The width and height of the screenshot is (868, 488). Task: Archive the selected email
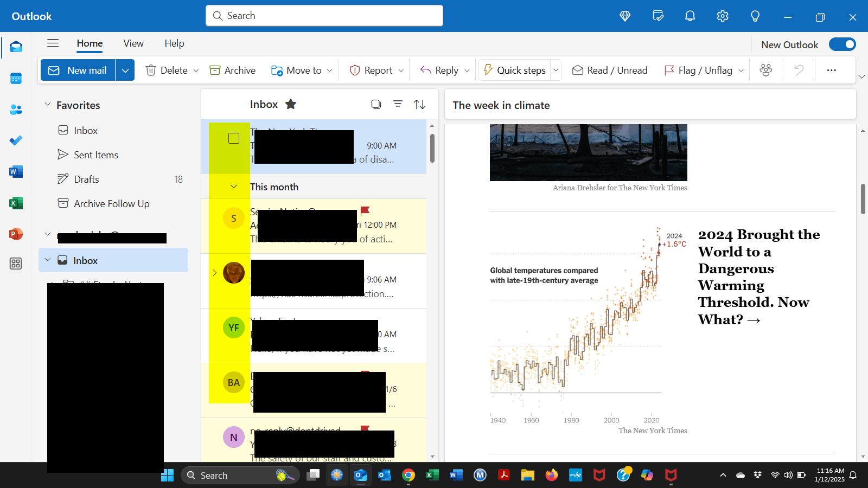coord(232,70)
